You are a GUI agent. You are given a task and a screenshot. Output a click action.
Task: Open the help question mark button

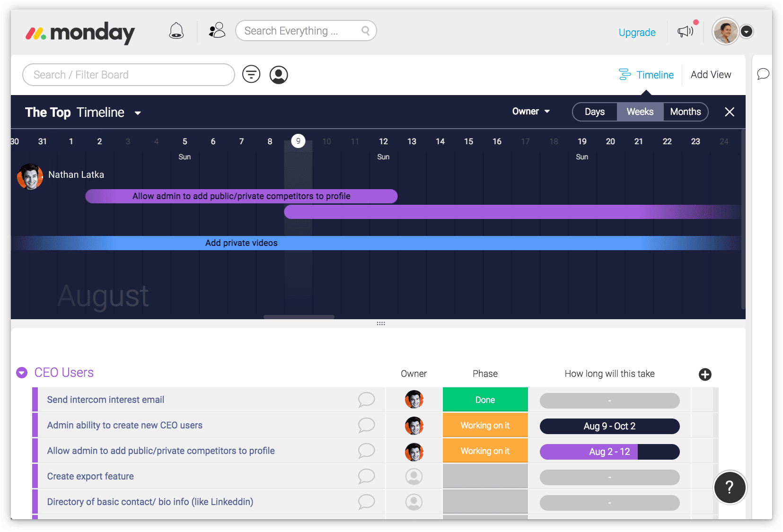coord(730,488)
